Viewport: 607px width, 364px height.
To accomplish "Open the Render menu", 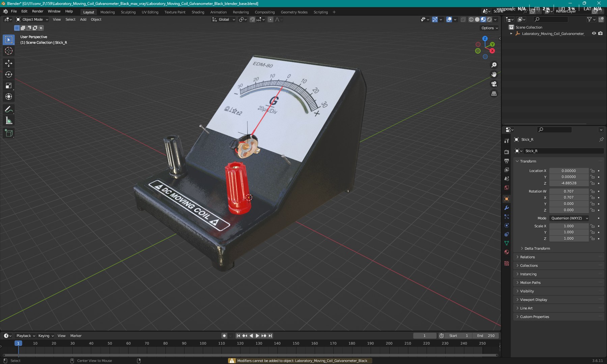I will pyautogui.click(x=37, y=11).
